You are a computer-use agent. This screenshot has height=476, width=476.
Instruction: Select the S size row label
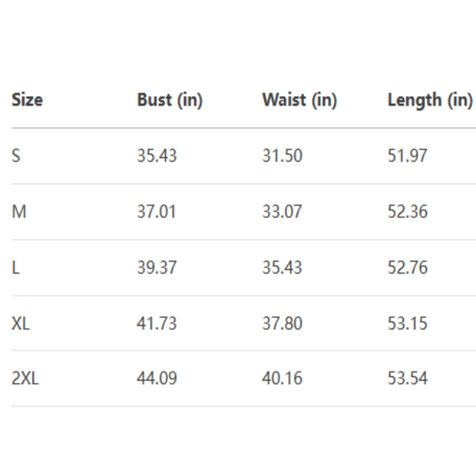tap(16, 155)
